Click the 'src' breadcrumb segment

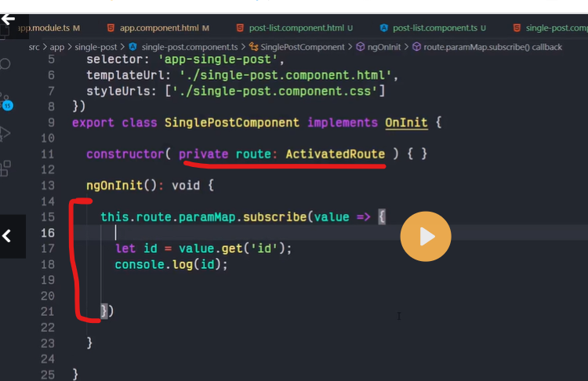click(34, 47)
